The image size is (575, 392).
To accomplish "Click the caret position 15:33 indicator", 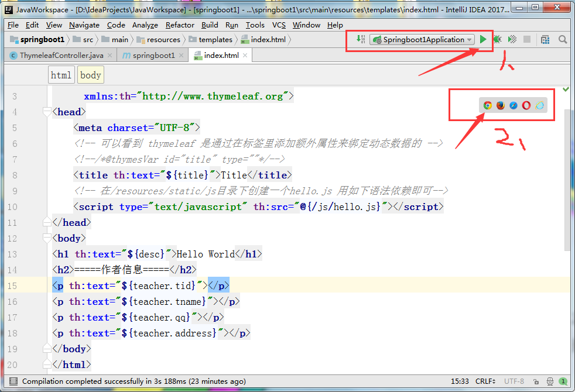I will pos(460,381).
